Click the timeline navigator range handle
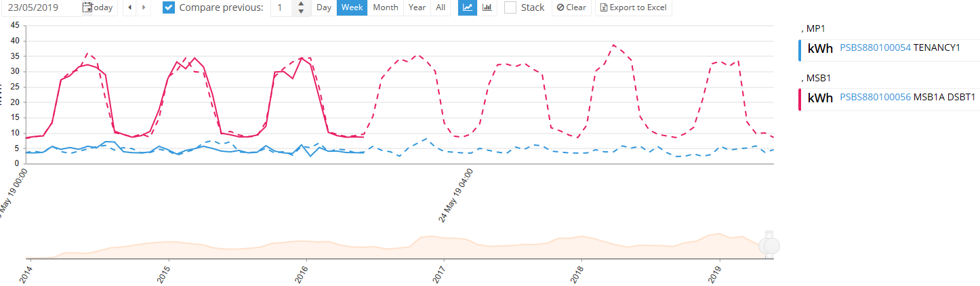980x286 pixels. (x=769, y=245)
